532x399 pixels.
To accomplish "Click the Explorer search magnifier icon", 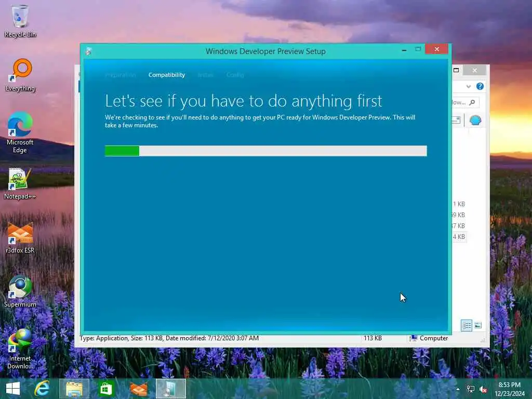I will coord(472,102).
